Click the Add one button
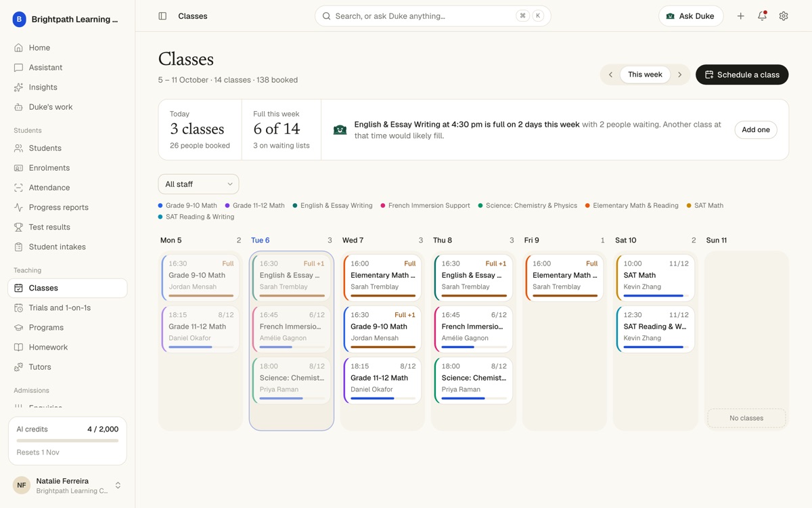812x508 pixels. coord(756,130)
